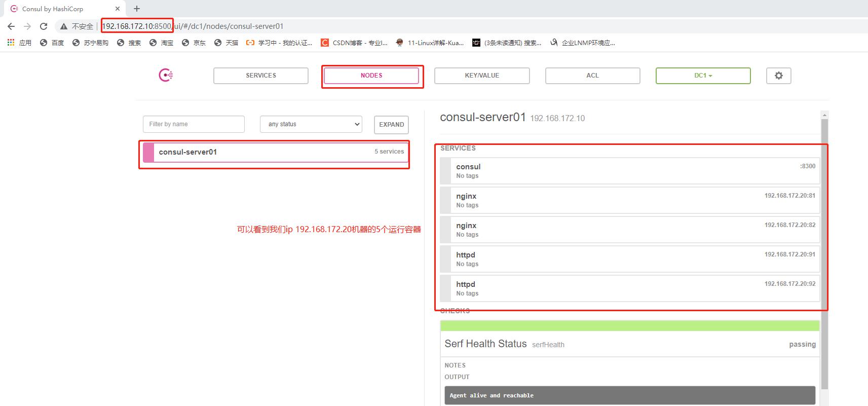
Task: Open a new browser tab
Action: coord(137,9)
